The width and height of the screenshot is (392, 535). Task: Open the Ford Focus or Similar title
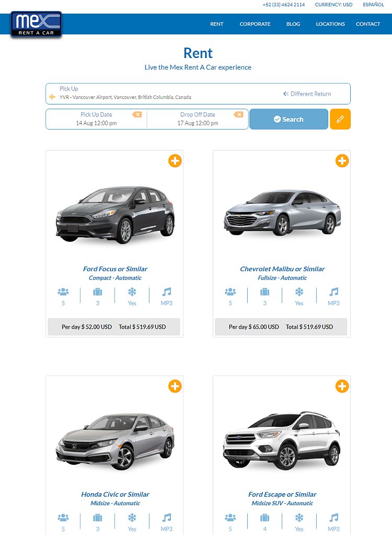click(x=115, y=269)
